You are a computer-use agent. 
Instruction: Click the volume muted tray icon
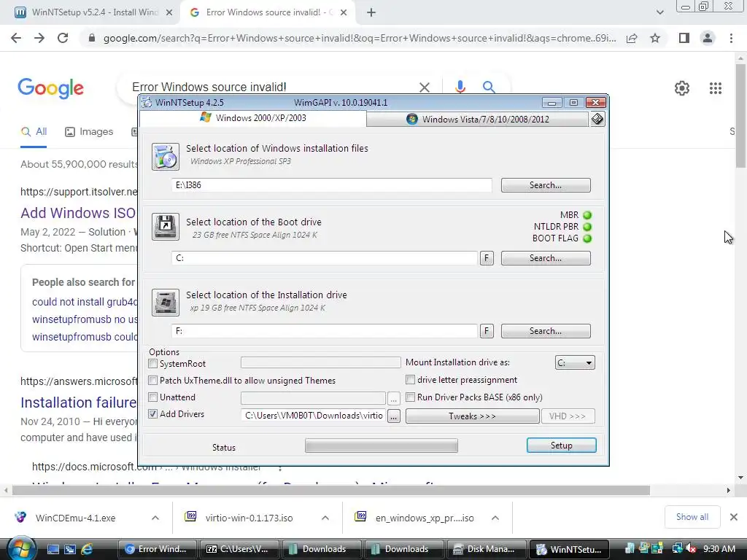[x=690, y=548]
